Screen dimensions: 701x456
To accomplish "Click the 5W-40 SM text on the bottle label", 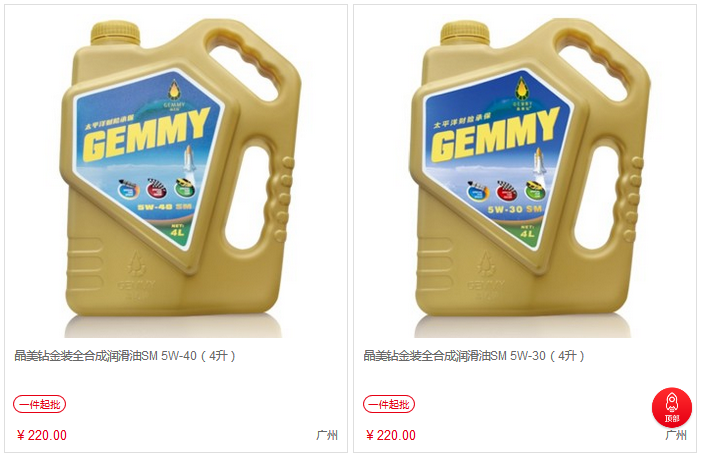I will [165, 207].
